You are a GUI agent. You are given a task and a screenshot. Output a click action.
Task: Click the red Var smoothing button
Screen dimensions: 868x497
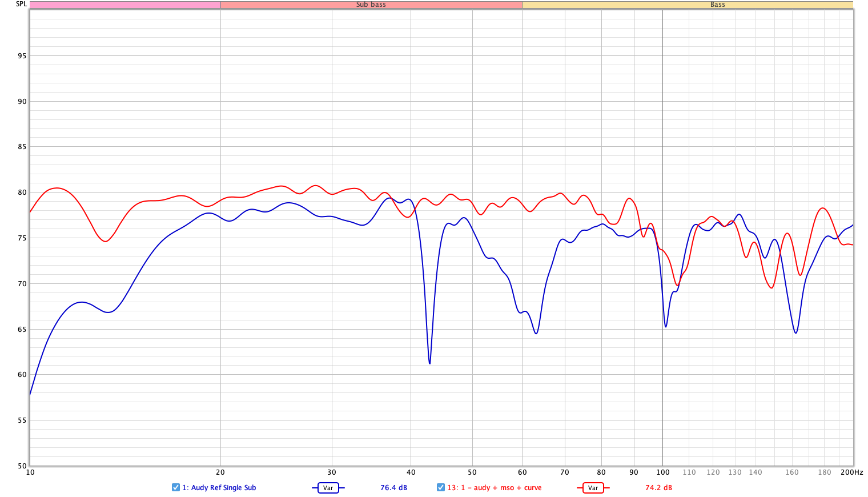tap(593, 488)
